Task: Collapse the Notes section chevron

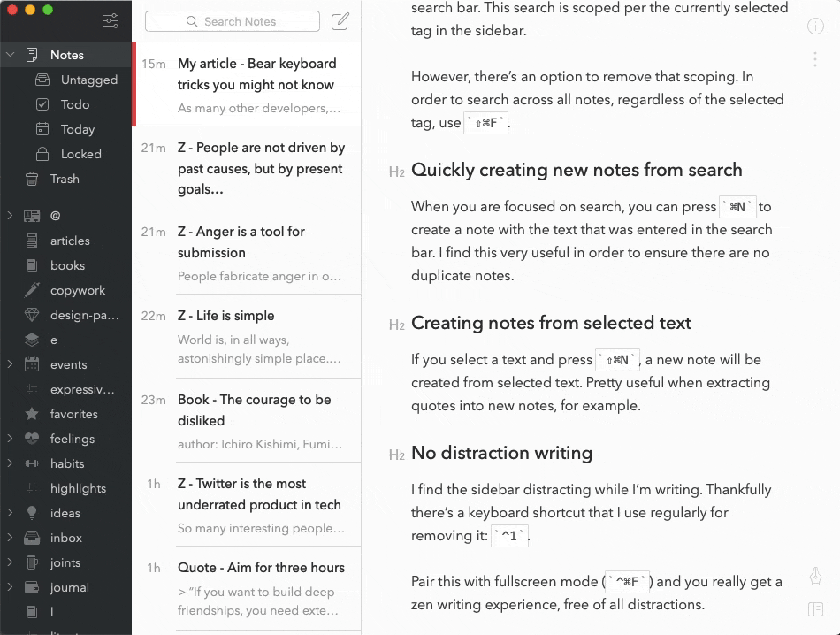Action: coord(11,55)
